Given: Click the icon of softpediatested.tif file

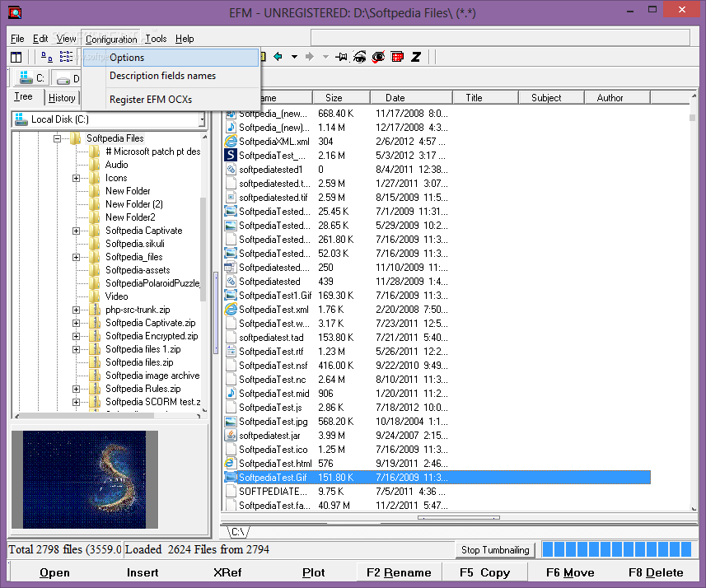Looking at the screenshot, I should 231,197.
